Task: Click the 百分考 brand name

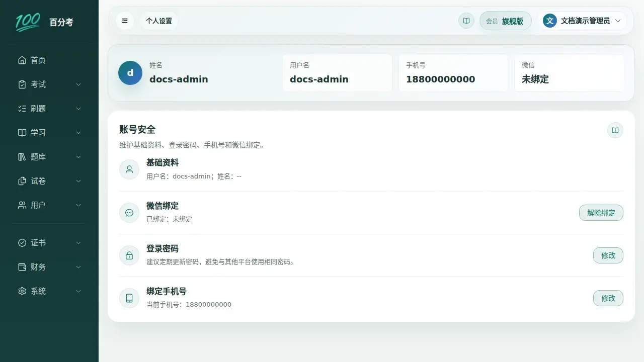Action: (x=61, y=22)
